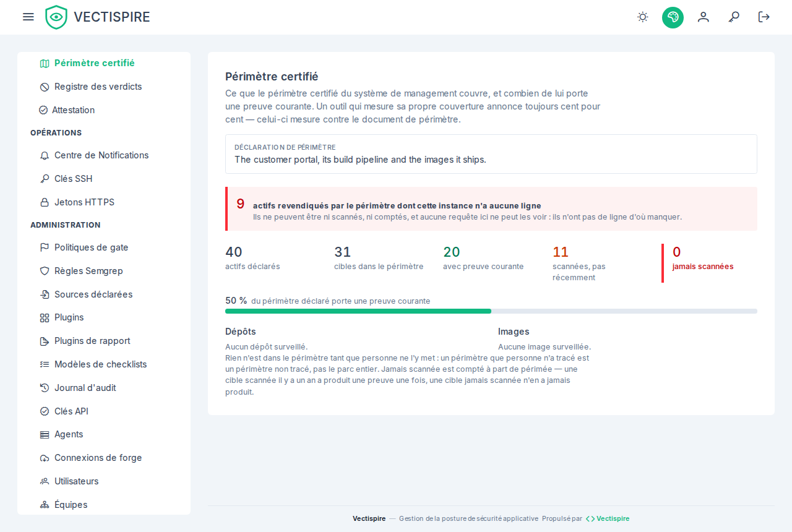Click the Vectispire link in footer

[x=608, y=518]
